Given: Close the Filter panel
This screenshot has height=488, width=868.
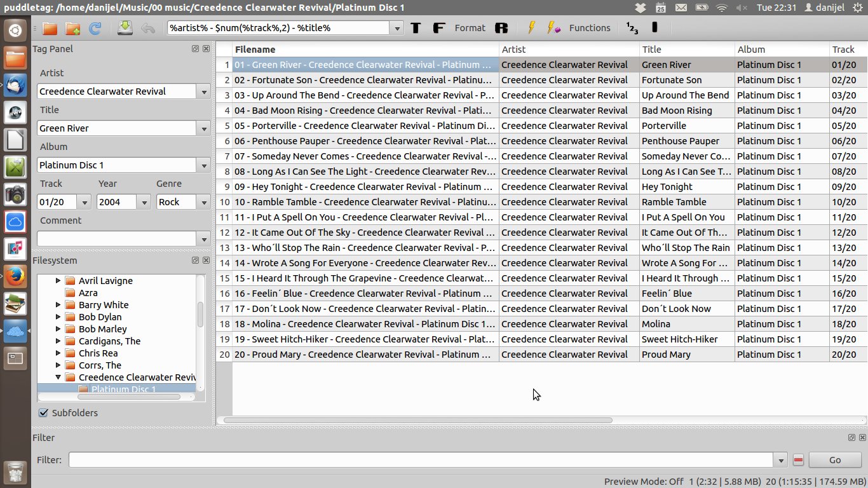Looking at the screenshot, I should 862,438.
